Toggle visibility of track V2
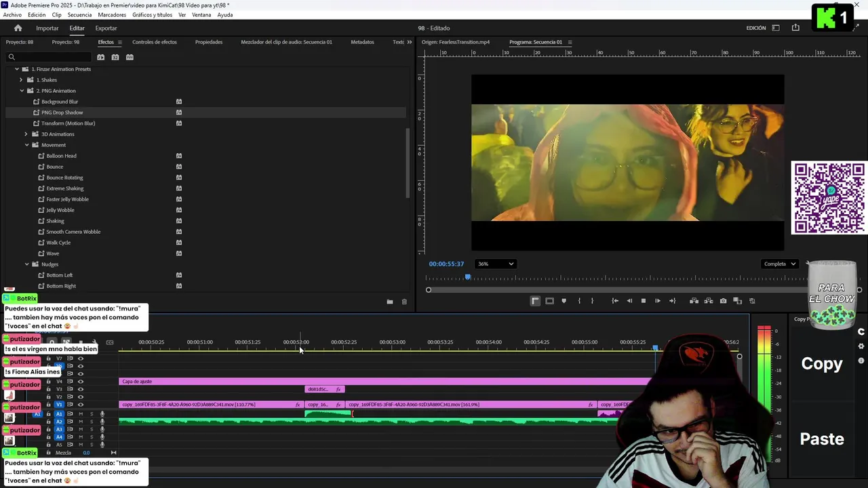The height and width of the screenshot is (488, 868). click(x=80, y=397)
